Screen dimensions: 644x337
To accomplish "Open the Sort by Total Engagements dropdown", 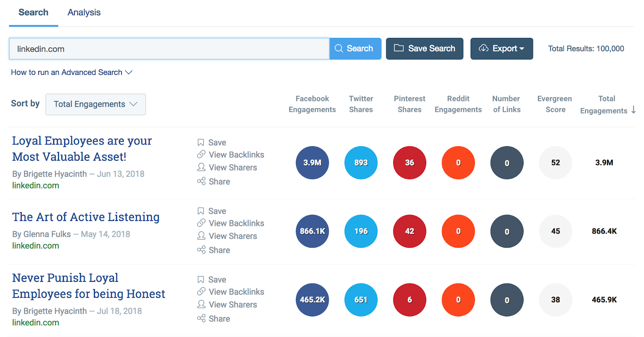I will pos(96,104).
